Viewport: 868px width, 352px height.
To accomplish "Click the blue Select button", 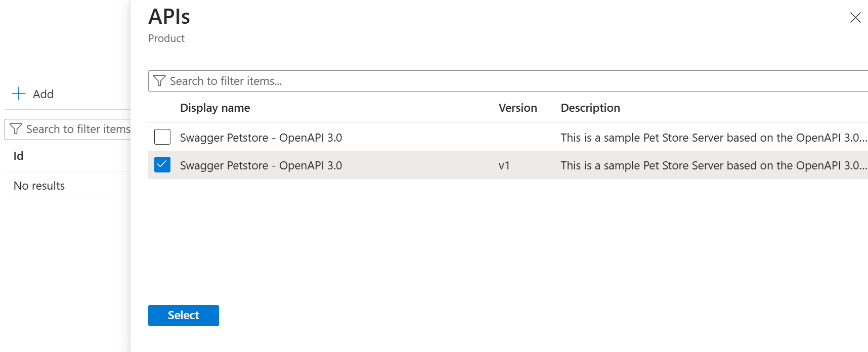I will click(184, 316).
